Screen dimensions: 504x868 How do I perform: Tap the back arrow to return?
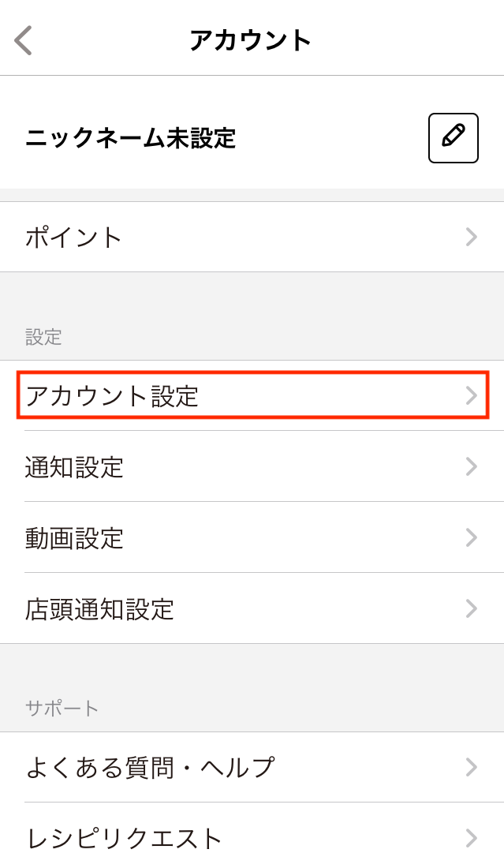(x=23, y=40)
